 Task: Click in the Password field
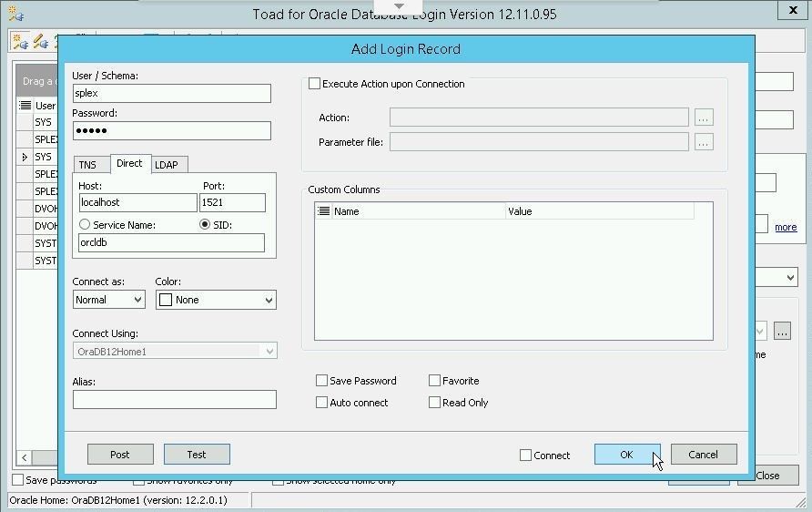pyautogui.click(x=172, y=130)
